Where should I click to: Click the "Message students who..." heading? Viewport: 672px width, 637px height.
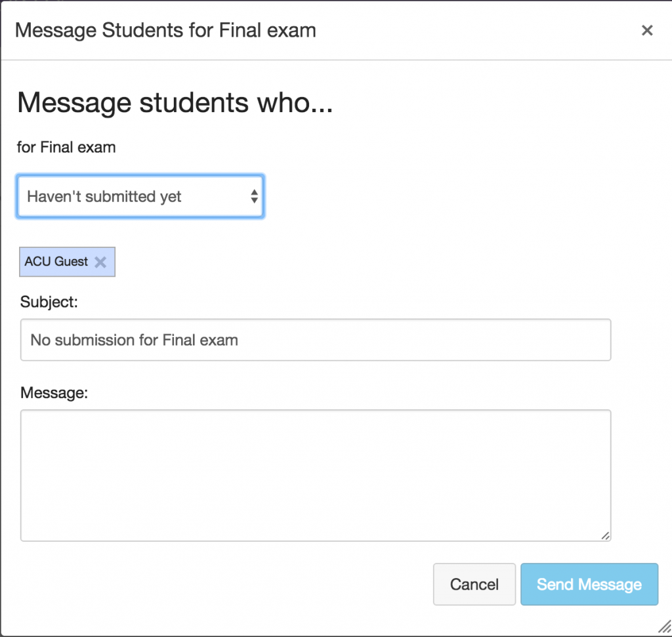175,103
